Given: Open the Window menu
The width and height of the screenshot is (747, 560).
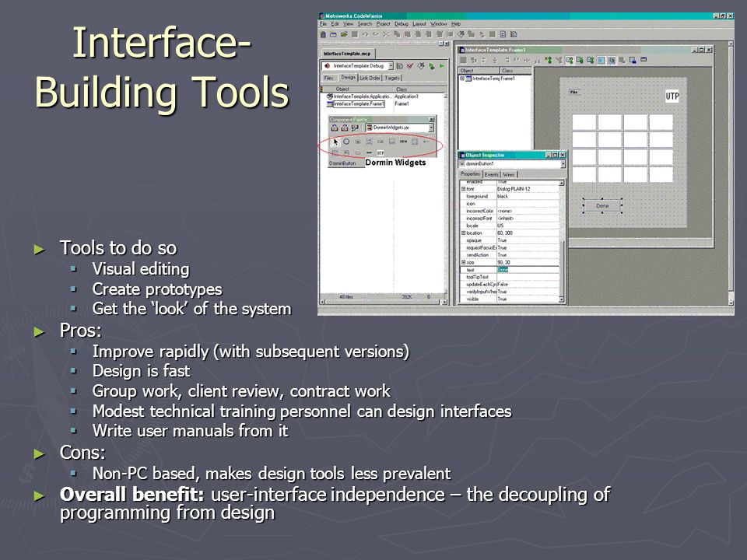Looking at the screenshot, I should tap(438, 24).
